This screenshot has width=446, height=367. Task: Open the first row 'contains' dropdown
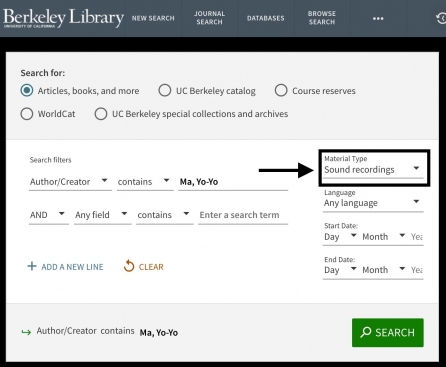tap(145, 182)
